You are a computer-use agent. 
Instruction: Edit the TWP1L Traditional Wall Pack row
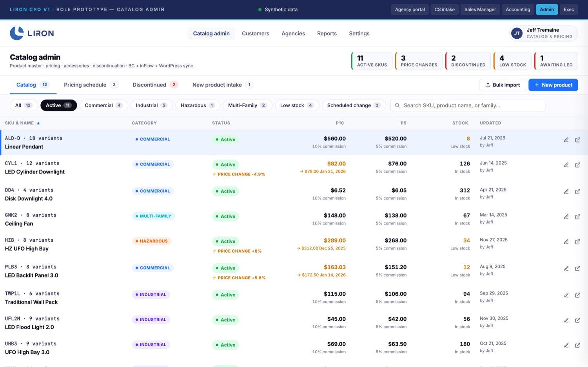coord(566,295)
